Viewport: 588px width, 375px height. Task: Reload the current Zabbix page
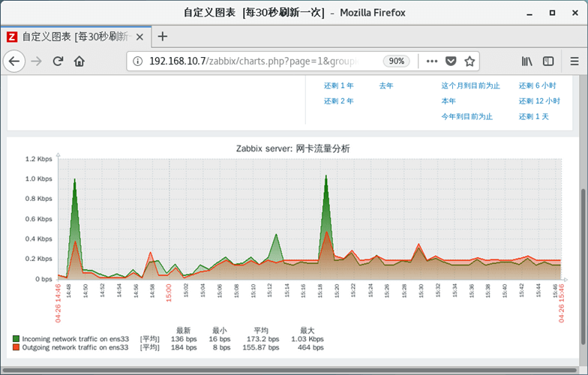click(58, 61)
